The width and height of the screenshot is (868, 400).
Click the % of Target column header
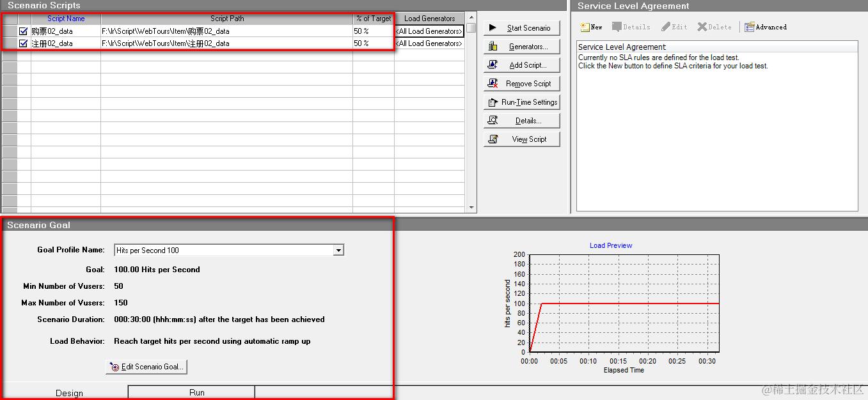coord(374,19)
